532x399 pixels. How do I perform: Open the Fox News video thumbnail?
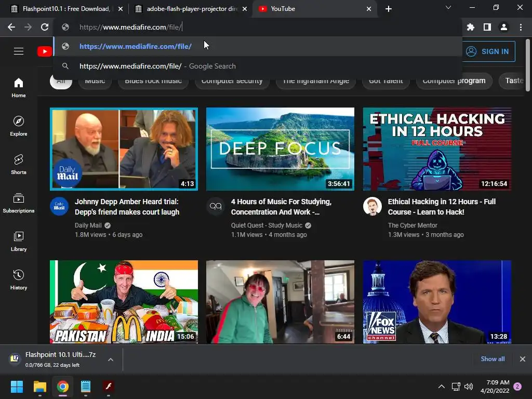click(437, 302)
